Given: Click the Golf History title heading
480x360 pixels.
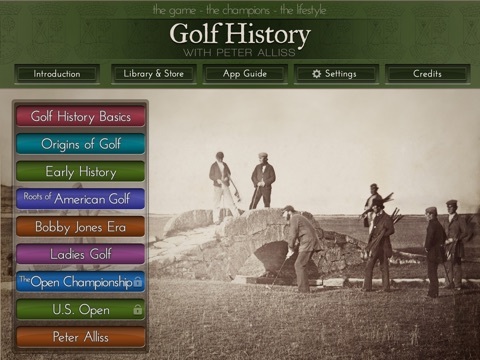Looking at the screenshot, I should click(240, 34).
